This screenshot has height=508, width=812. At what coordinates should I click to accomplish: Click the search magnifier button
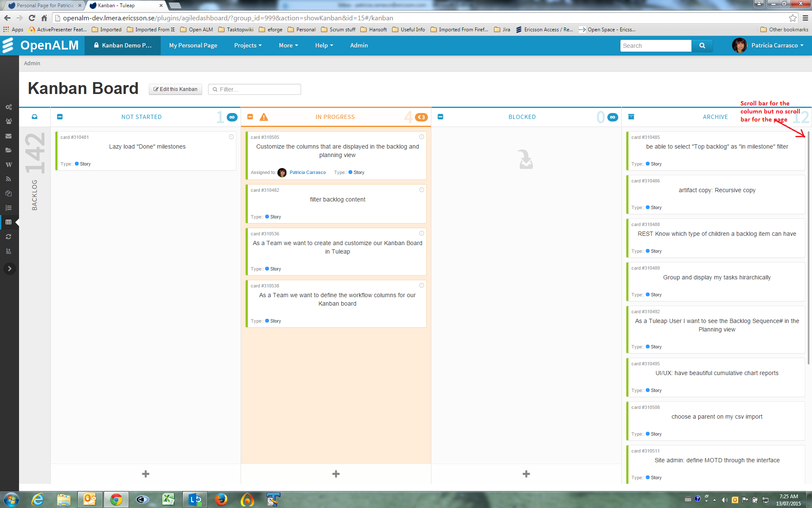coord(702,46)
